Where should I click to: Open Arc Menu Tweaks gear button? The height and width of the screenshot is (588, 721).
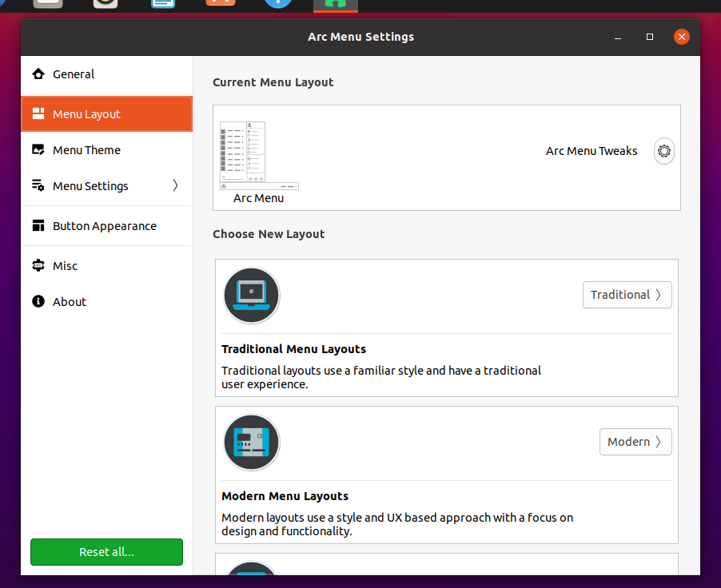point(664,151)
